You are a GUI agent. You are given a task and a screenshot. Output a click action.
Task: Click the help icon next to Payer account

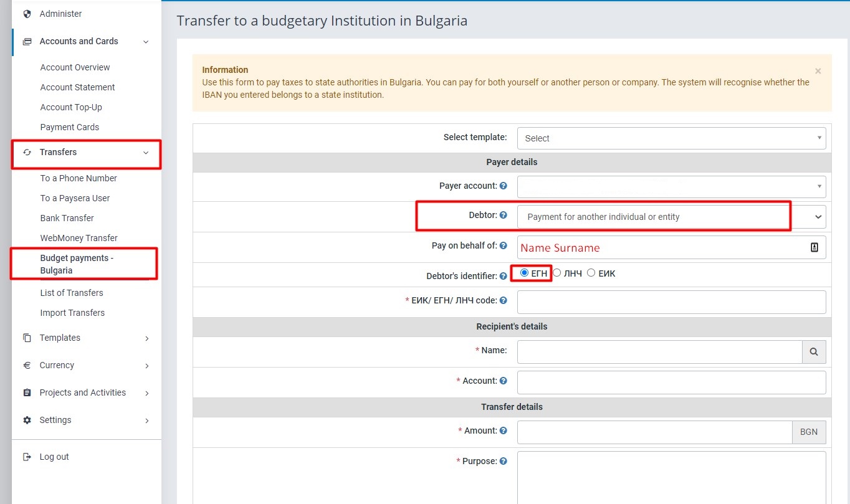point(504,186)
